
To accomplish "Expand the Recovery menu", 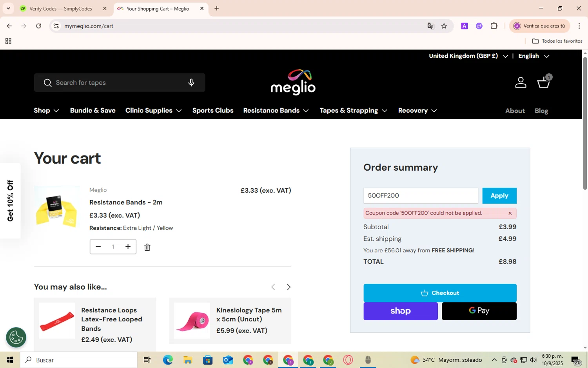I will click(x=417, y=111).
